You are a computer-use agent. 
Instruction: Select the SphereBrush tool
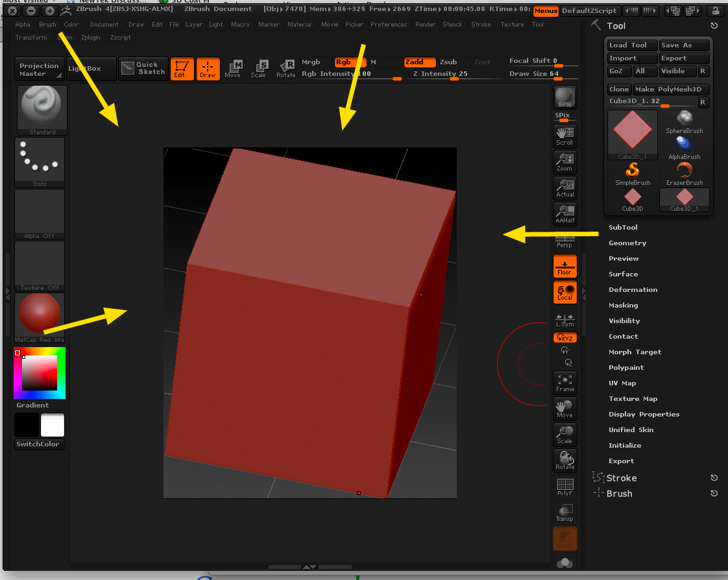click(x=685, y=123)
